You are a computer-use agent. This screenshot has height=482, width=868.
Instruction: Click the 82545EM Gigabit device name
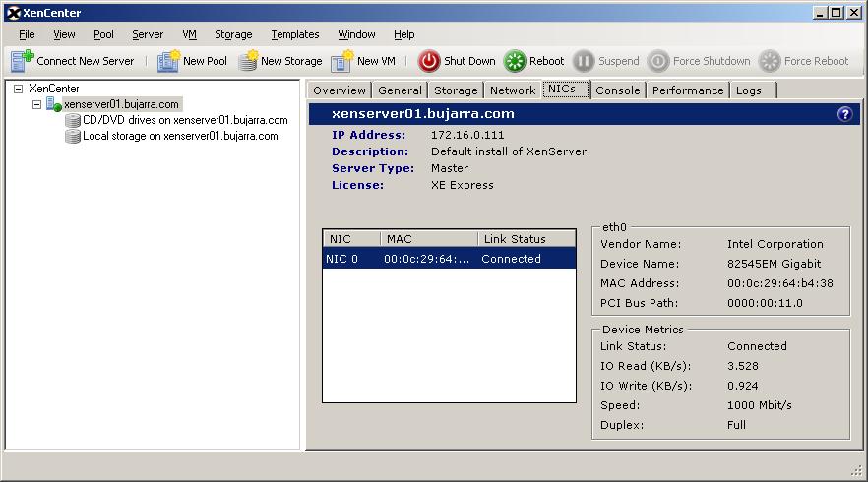(x=774, y=264)
